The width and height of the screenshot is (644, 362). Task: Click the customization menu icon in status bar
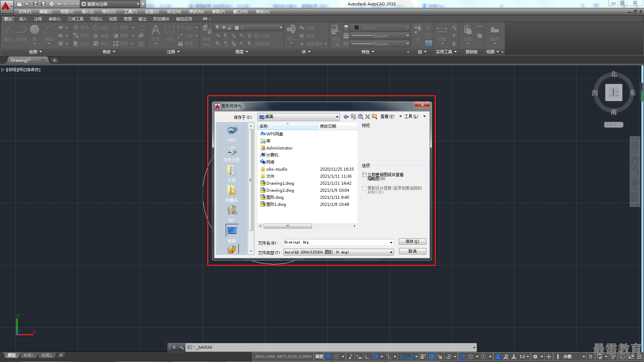coord(639,357)
